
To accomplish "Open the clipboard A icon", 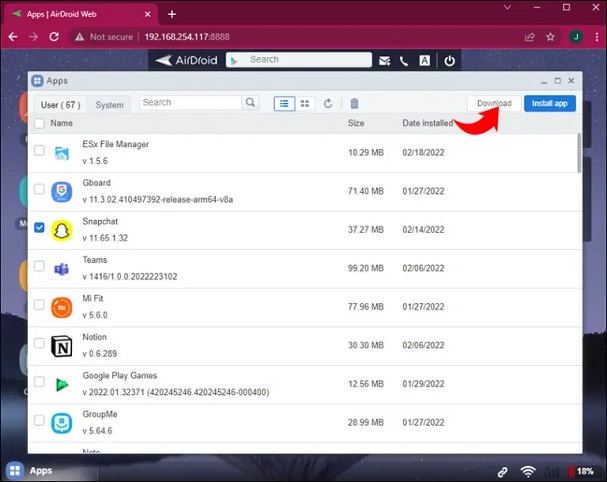I will 424,61.
